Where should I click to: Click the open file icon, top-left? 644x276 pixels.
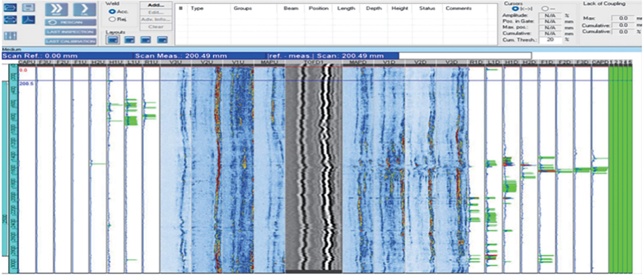tap(10, 7)
